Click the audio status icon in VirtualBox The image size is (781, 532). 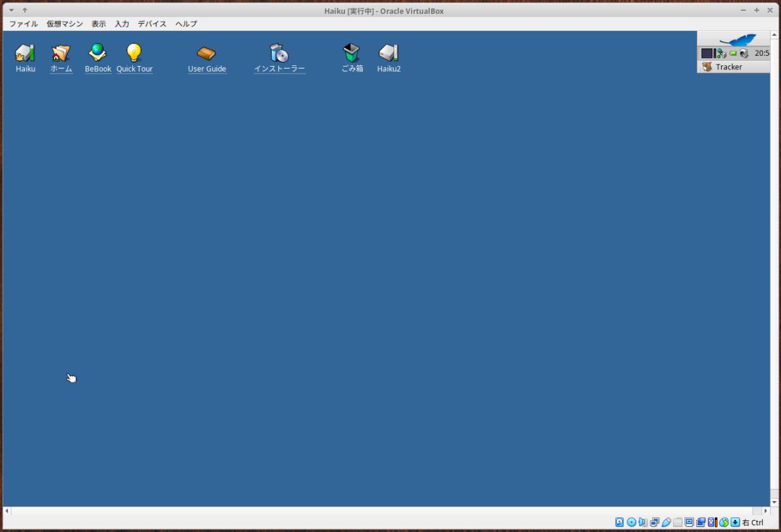(x=643, y=522)
